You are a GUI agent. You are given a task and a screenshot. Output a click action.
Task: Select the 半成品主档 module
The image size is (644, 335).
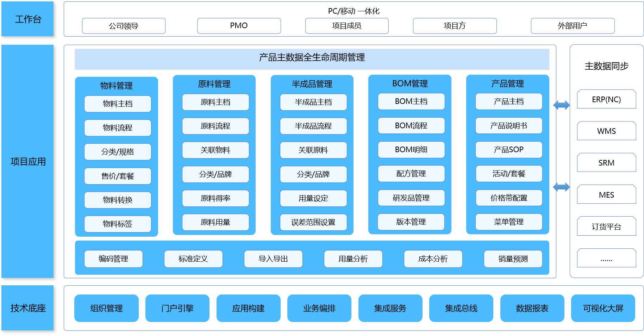tap(313, 102)
